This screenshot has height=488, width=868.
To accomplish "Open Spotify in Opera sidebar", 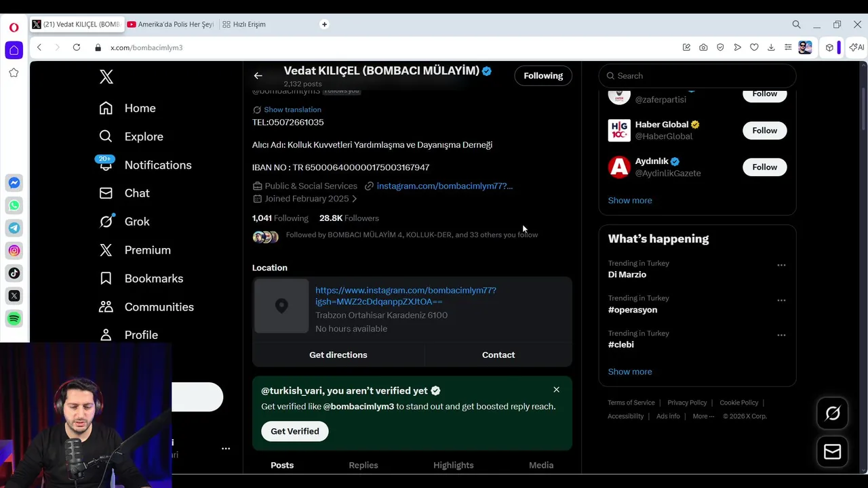I will pyautogui.click(x=14, y=319).
